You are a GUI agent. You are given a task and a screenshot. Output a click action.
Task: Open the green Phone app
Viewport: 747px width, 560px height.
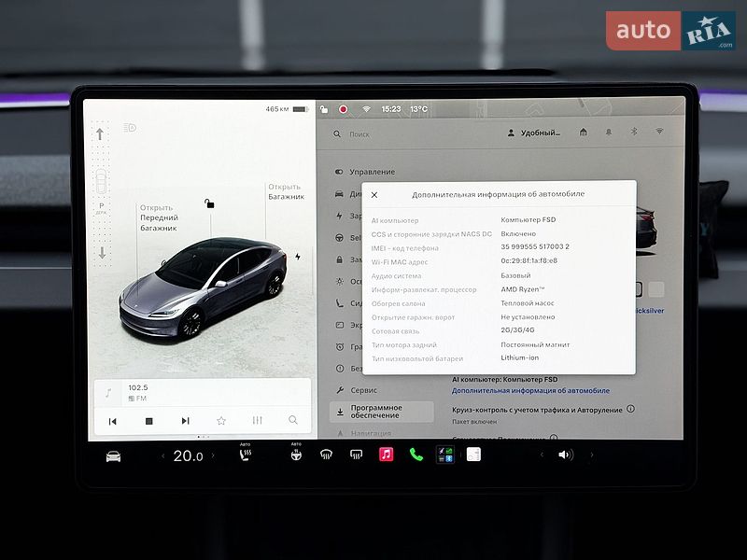(416, 455)
